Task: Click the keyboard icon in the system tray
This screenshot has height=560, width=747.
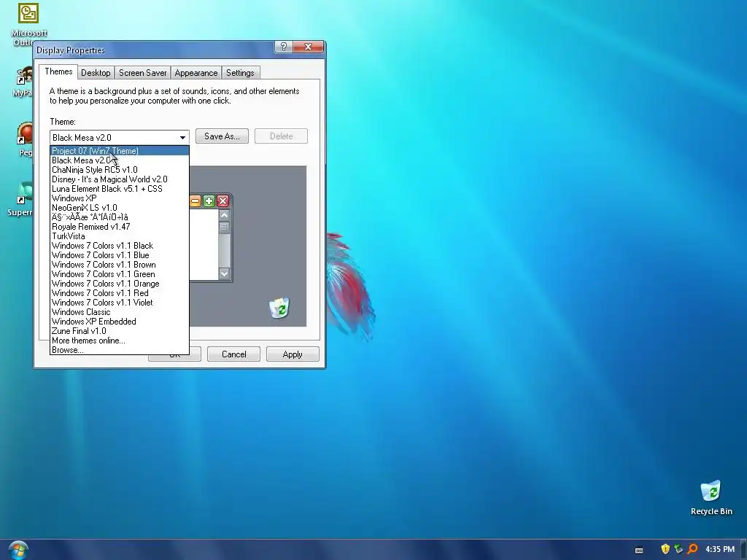Action: (639, 550)
